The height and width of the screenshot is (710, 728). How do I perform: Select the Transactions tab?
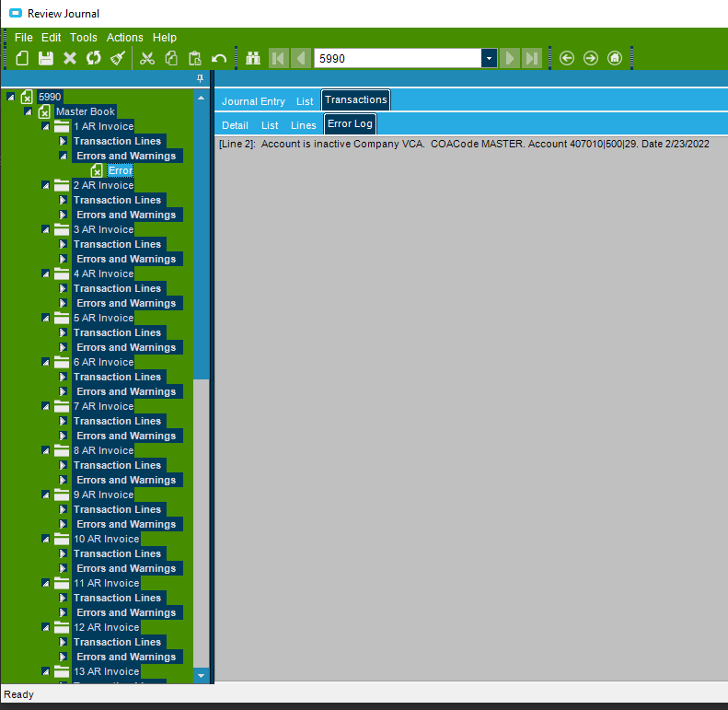pyautogui.click(x=355, y=99)
